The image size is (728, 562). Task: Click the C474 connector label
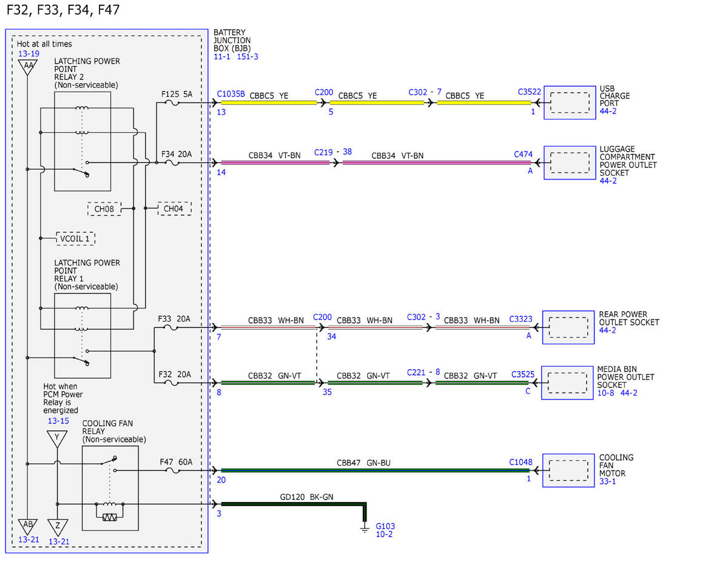pyautogui.click(x=523, y=155)
